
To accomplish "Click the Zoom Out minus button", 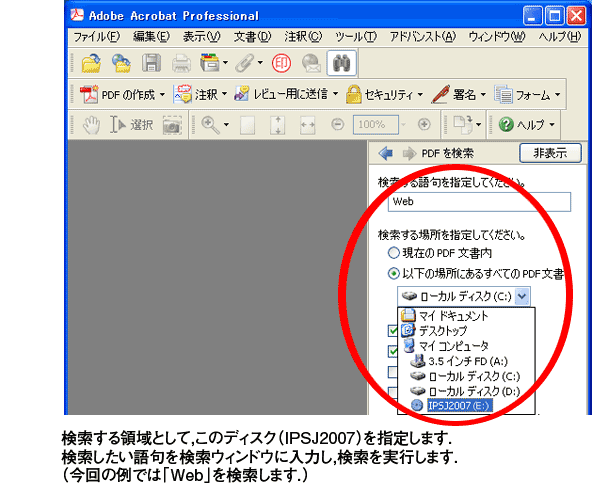I will click(x=338, y=124).
